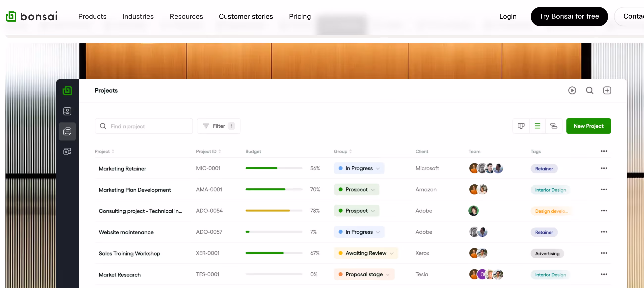Click the Consulting project yellow budget bar
644x288 pixels.
coord(274,211)
